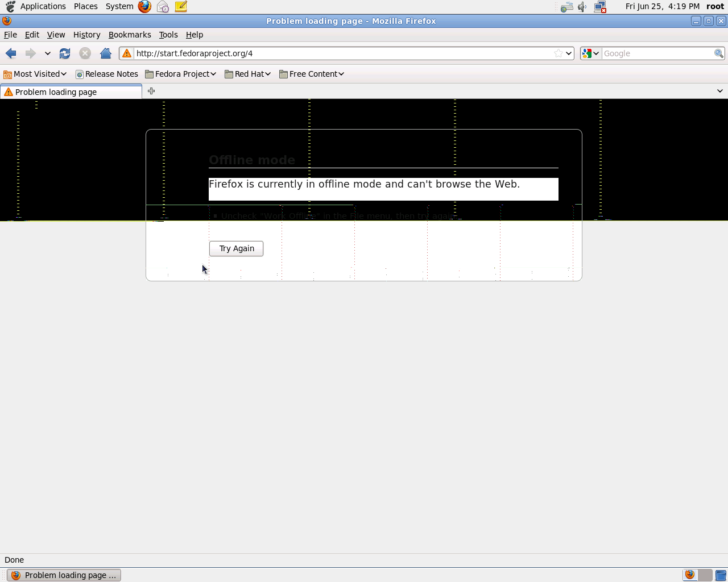This screenshot has width=728, height=582.
Task: Open a new tab with plus icon
Action: click(x=151, y=91)
